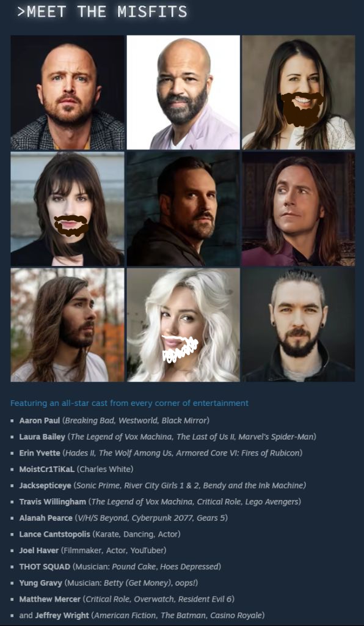
Task: Click the portrait of bald man in checked jacket
Action: pyautogui.click(x=68, y=92)
